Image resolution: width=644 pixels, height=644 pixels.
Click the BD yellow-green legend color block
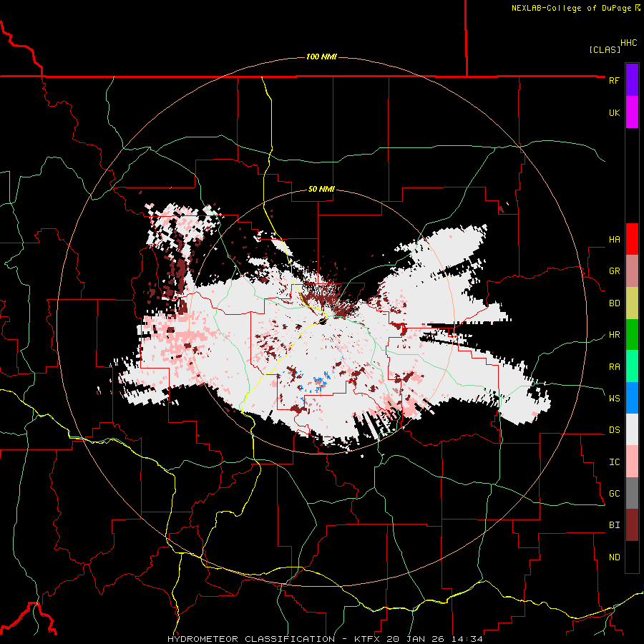pyautogui.click(x=632, y=303)
